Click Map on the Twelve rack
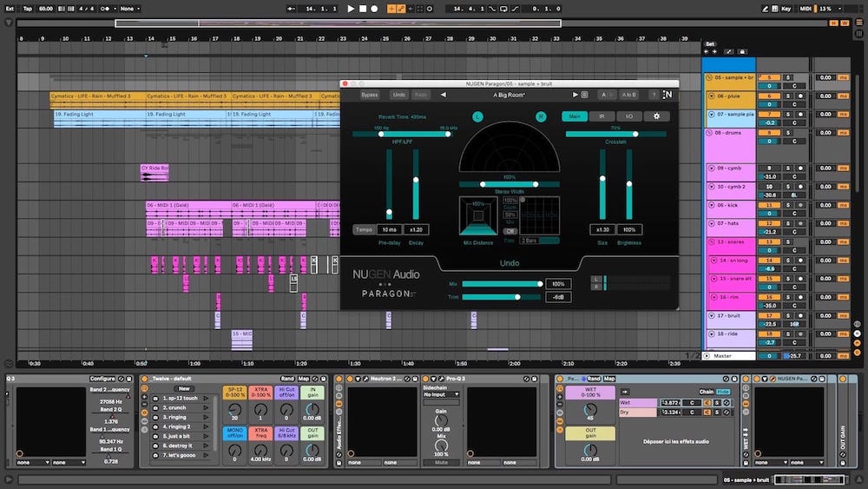 (x=303, y=379)
